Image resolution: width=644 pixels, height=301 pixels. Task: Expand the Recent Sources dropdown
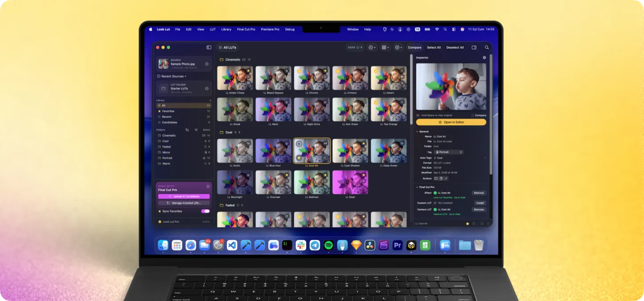(172, 76)
